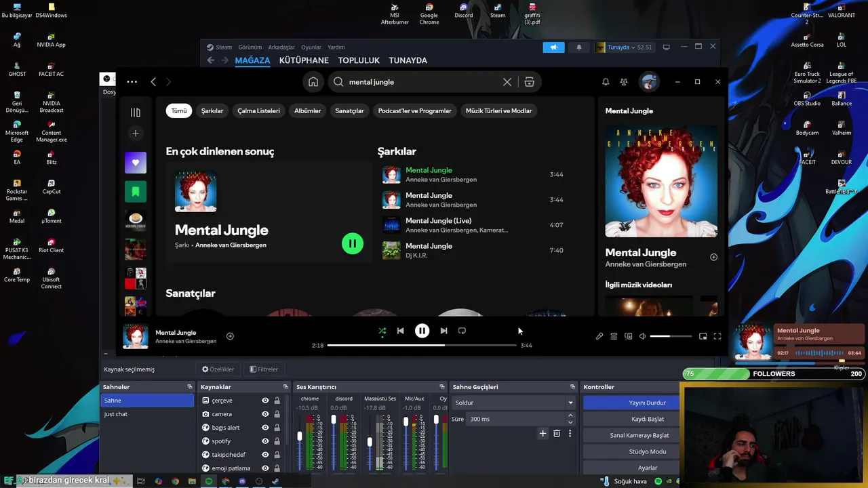This screenshot has width=868, height=488.
Task: Open the lyrics microphone icon
Action: pyautogui.click(x=599, y=336)
